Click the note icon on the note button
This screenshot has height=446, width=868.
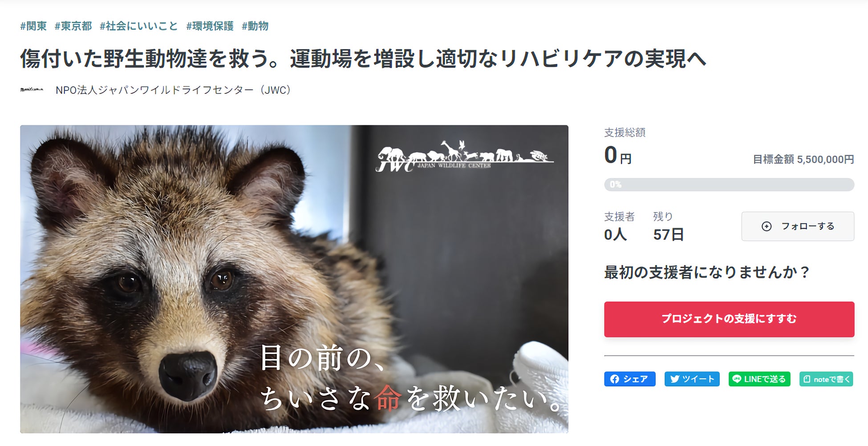(807, 379)
